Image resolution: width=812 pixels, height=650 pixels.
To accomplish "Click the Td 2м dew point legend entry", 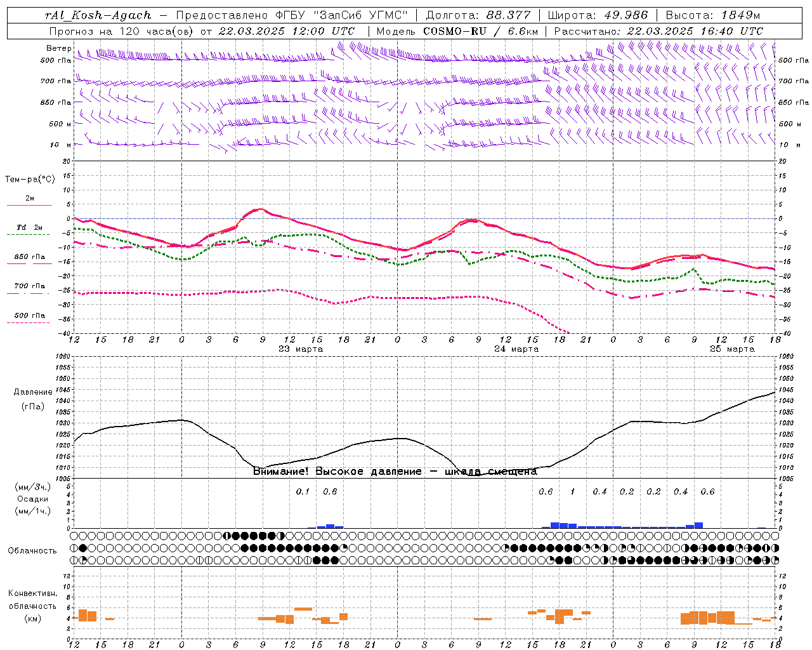I will point(29,227).
